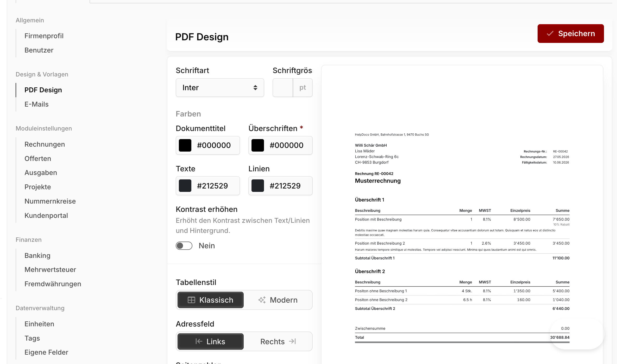Open Kundenportal settings
617x364 pixels.
point(46,216)
